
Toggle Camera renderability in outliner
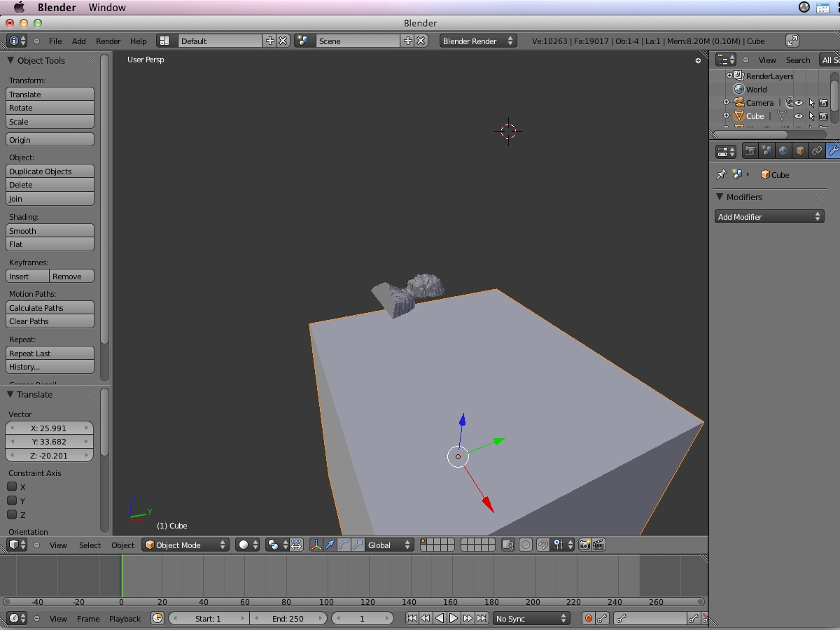coord(824,103)
